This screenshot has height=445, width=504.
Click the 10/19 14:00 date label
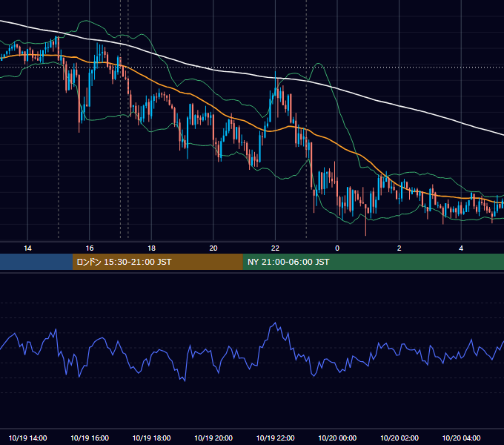point(27,438)
